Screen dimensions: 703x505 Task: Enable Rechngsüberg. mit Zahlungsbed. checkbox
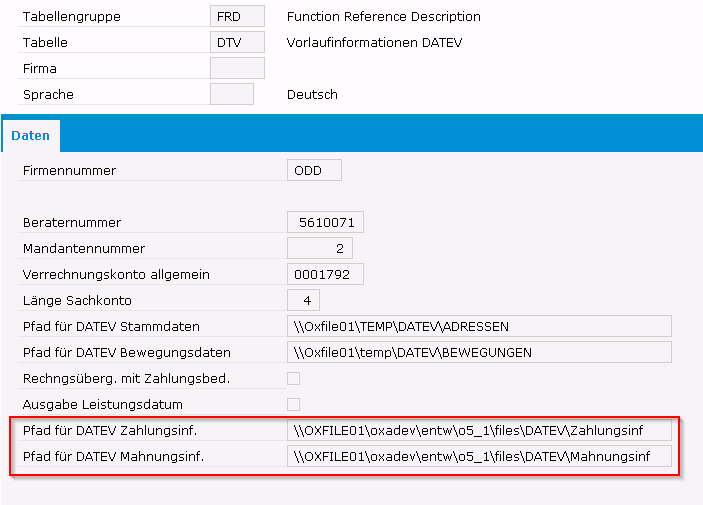pos(294,379)
